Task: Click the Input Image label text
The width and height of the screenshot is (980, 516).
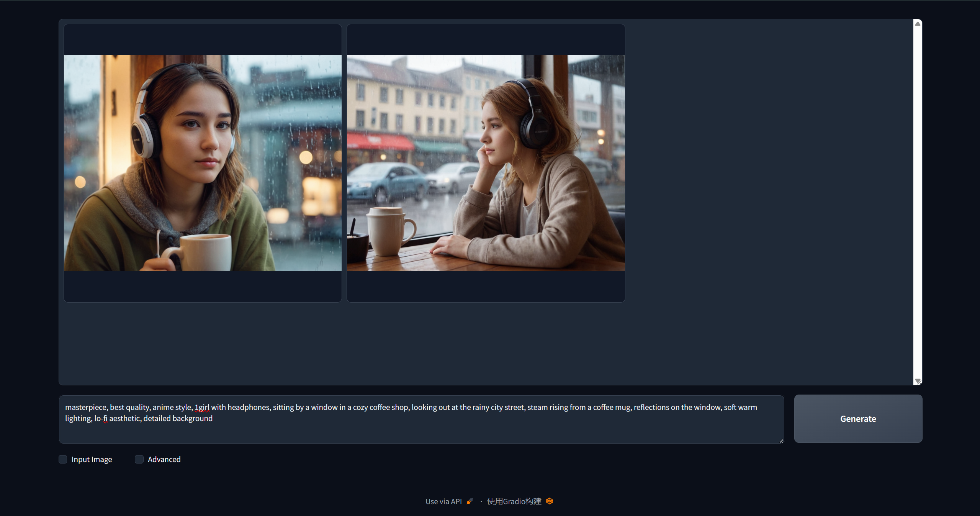Action: [x=92, y=459]
